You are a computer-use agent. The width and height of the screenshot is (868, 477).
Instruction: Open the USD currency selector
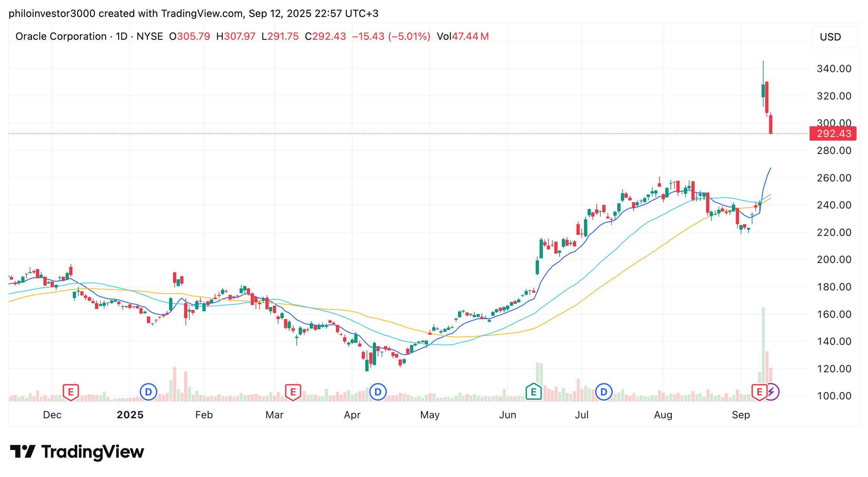pos(834,37)
